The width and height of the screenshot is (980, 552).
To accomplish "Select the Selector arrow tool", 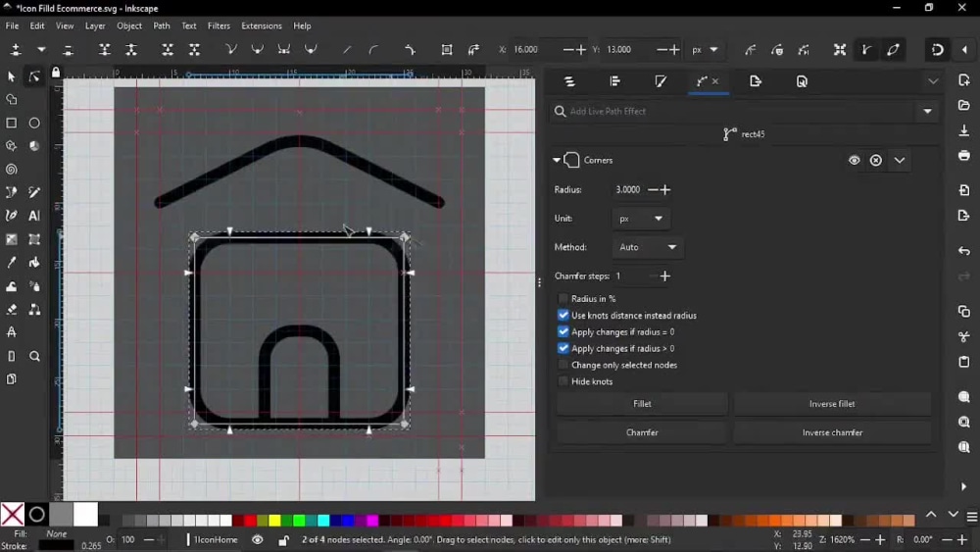I will (x=11, y=76).
